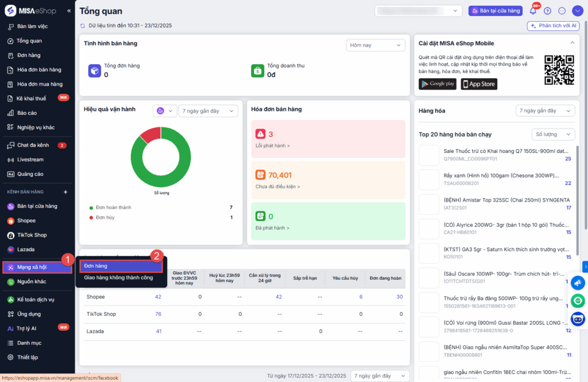This screenshot has width=588, height=382.
Task: Click the Livestream broadcast icon
Action: (x=10, y=160)
